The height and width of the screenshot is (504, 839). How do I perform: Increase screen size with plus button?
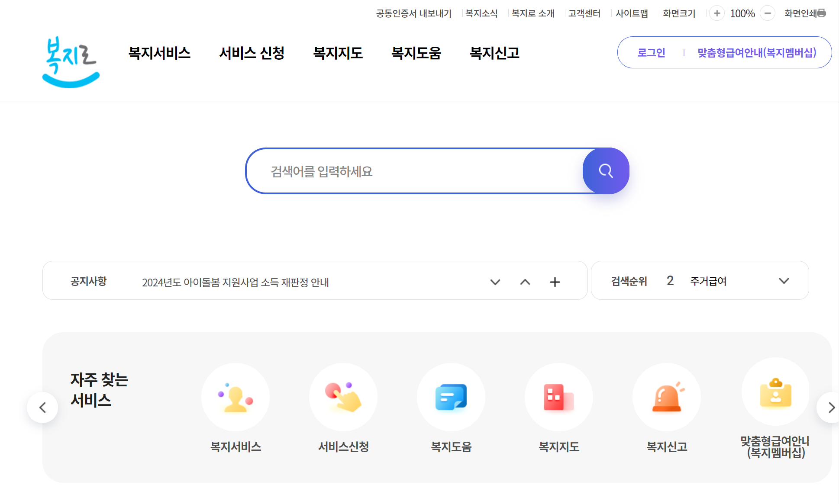click(717, 13)
